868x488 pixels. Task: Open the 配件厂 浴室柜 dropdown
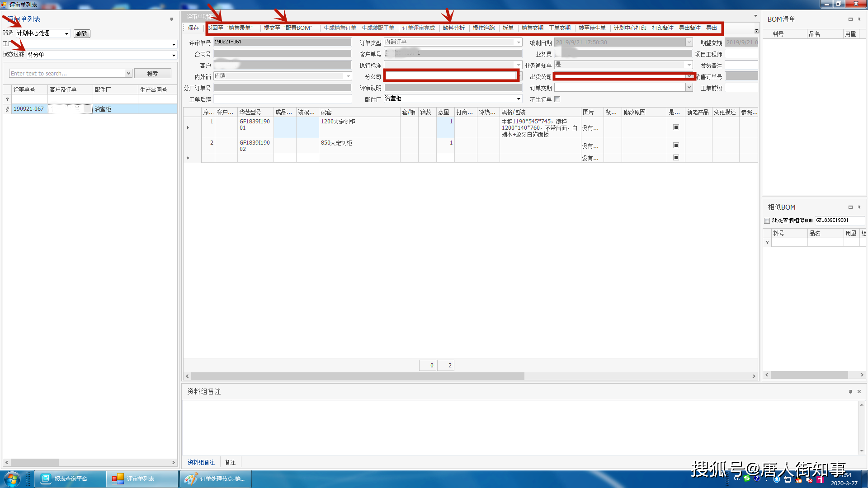pyautogui.click(x=519, y=99)
